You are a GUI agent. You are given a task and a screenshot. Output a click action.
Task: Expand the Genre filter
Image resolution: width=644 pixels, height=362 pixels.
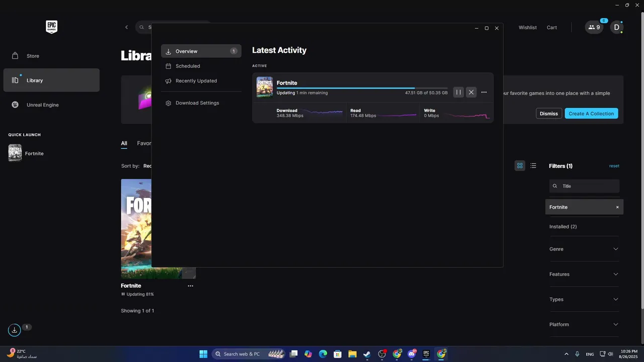coord(584,249)
